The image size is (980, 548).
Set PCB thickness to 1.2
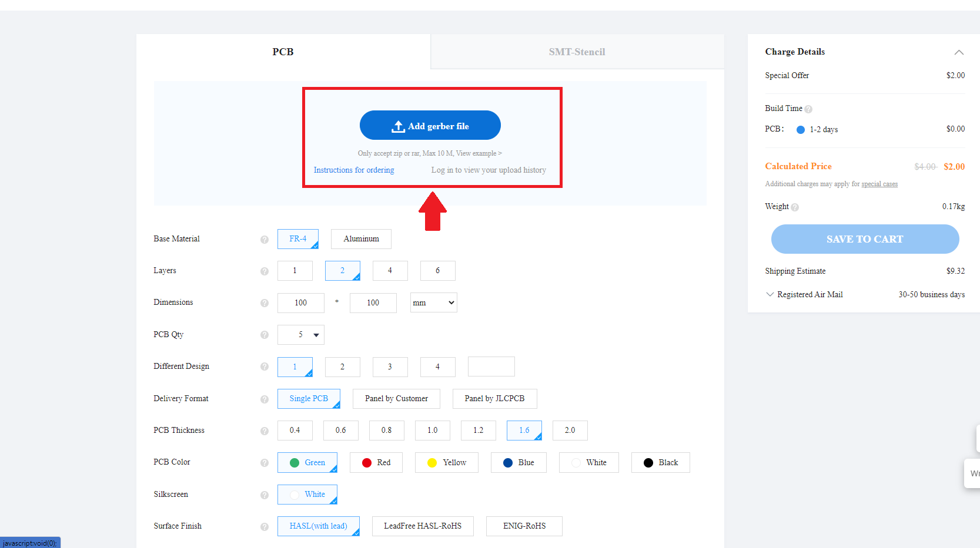(479, 431)
